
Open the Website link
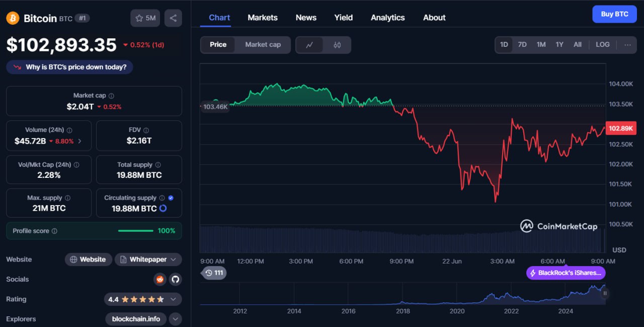point(89,259)
